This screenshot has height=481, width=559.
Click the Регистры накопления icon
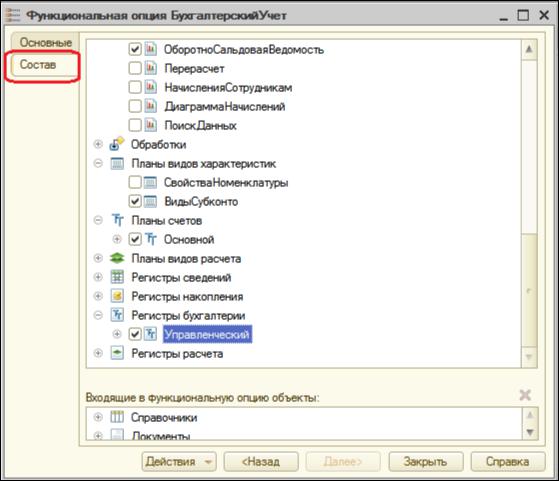click(x=117, y=296)
